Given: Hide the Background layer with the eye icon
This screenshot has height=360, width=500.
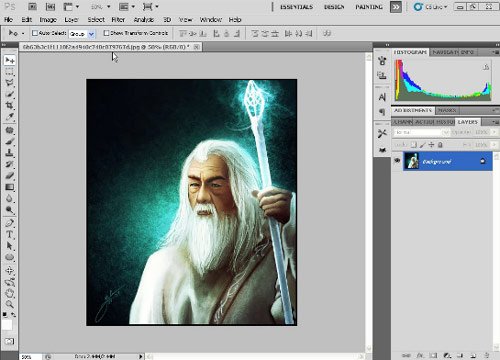Looking at the screenshot, I should (x=397, y=161).
